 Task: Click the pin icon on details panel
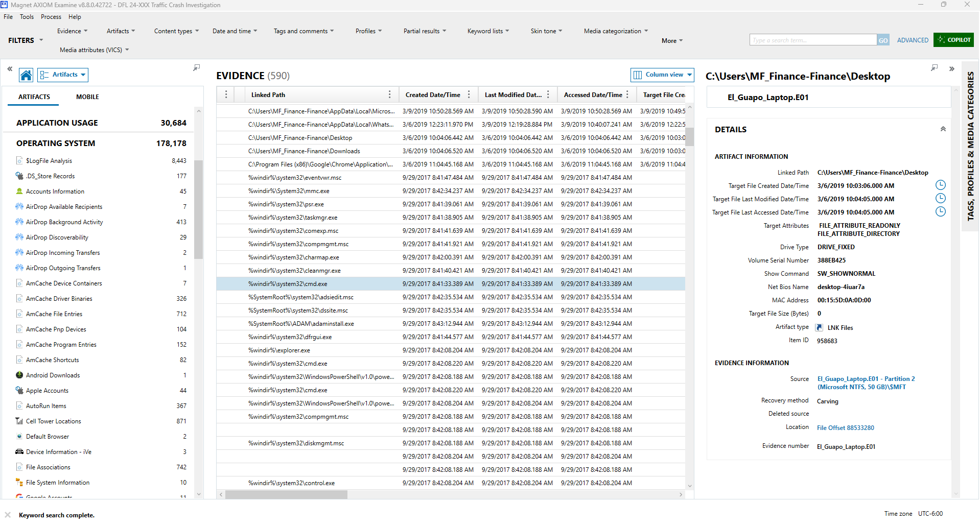click(x=934, y=67)
